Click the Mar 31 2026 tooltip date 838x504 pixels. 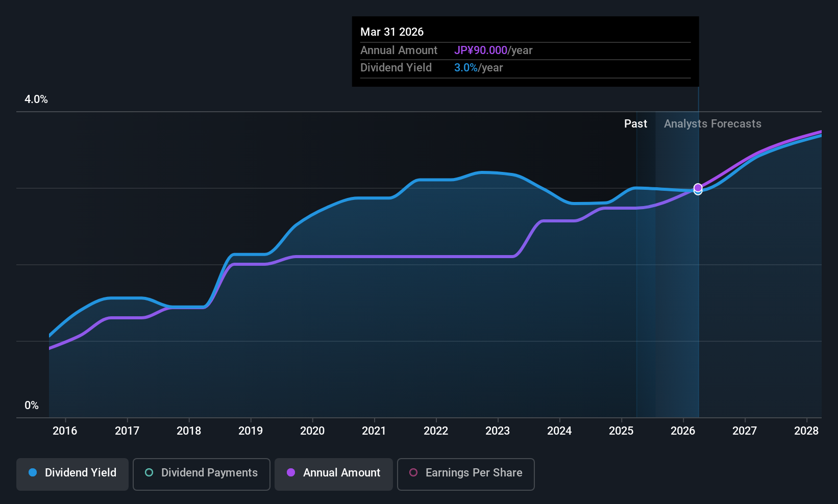pos(392,32)
